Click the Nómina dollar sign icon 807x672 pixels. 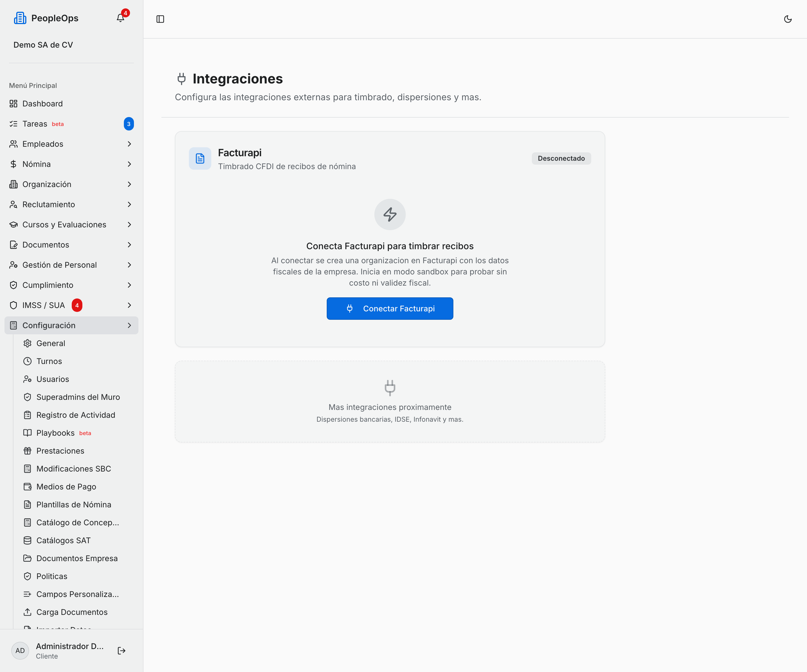(13, 164)
